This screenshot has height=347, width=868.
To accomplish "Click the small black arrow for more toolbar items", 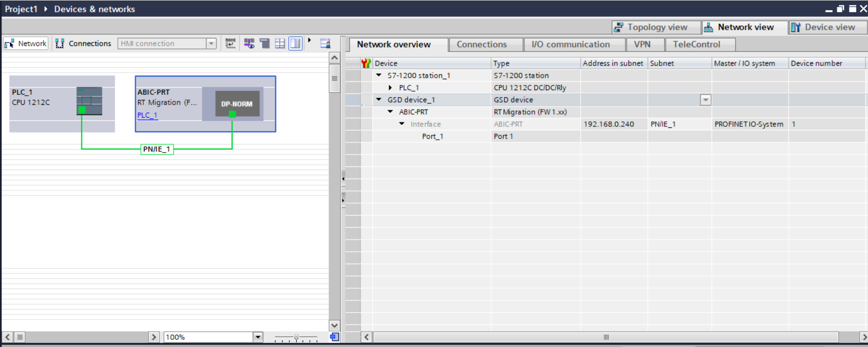I will coord(309,40).
